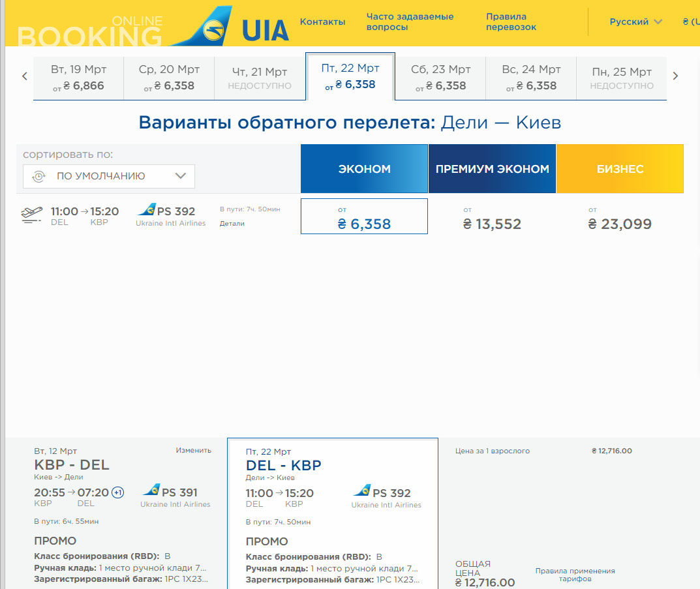Choose the economy fare ₴ 6,358
Viewport: 700px width, 589px height.
click(x=364, y=217)
